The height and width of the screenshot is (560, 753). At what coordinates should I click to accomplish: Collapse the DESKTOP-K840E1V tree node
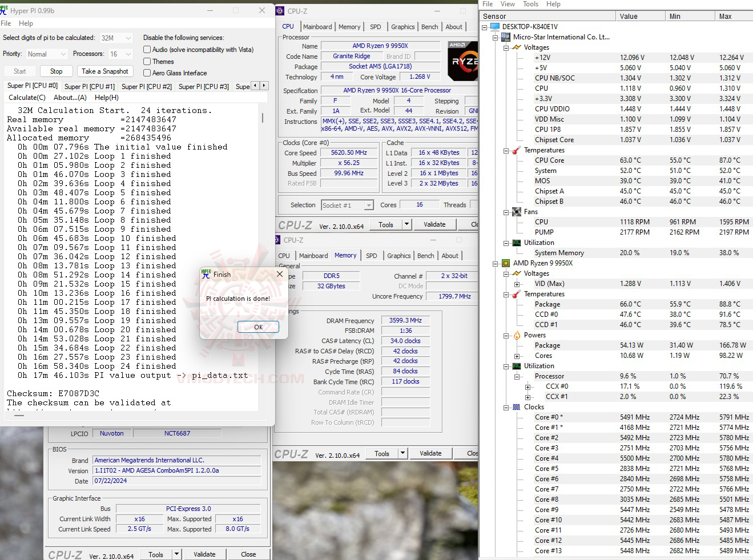coord(485,27)
